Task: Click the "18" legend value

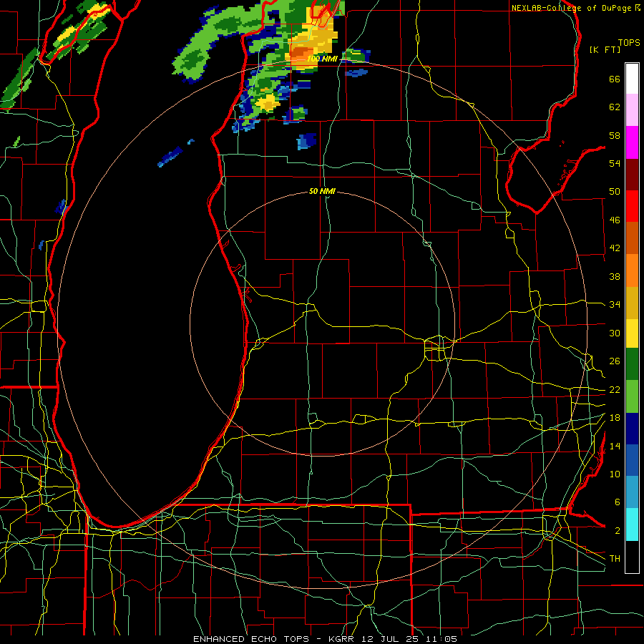Action: point(615,418)
